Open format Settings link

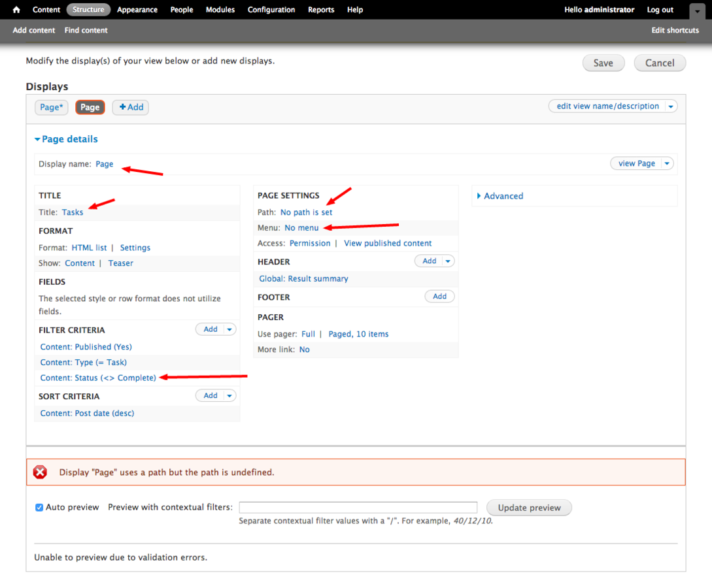point(135,248)
